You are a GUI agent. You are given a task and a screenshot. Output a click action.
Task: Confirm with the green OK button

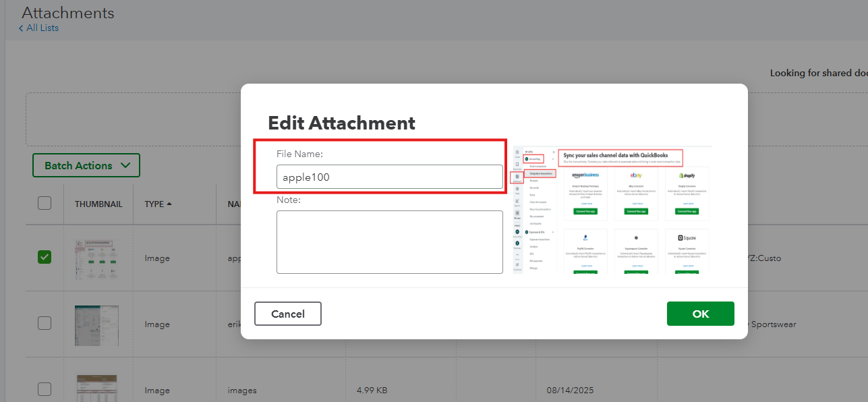[700, 314]
